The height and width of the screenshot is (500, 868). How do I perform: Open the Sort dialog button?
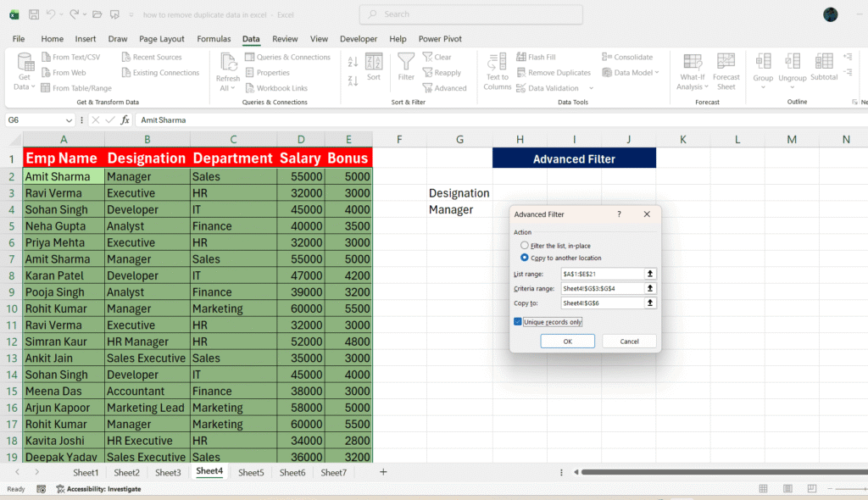pos(374,67)
